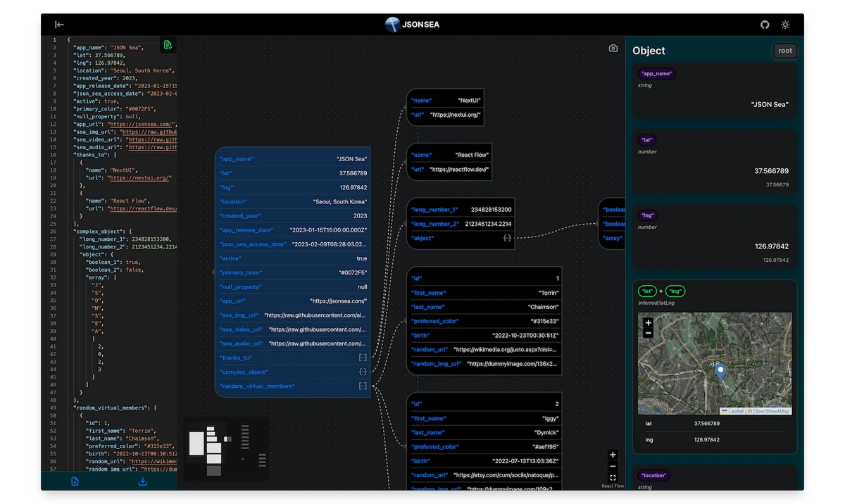Screen dimensions: 845x504
Task: Select the "sea_audio_url" row in root node
Action: click(x=292, y=344)
